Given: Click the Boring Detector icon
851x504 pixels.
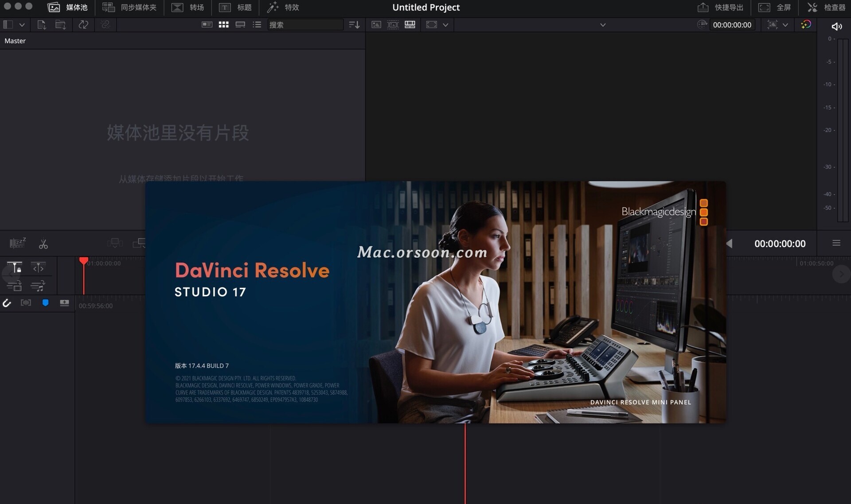Looking at the screenshot, I should coord(18,243).
